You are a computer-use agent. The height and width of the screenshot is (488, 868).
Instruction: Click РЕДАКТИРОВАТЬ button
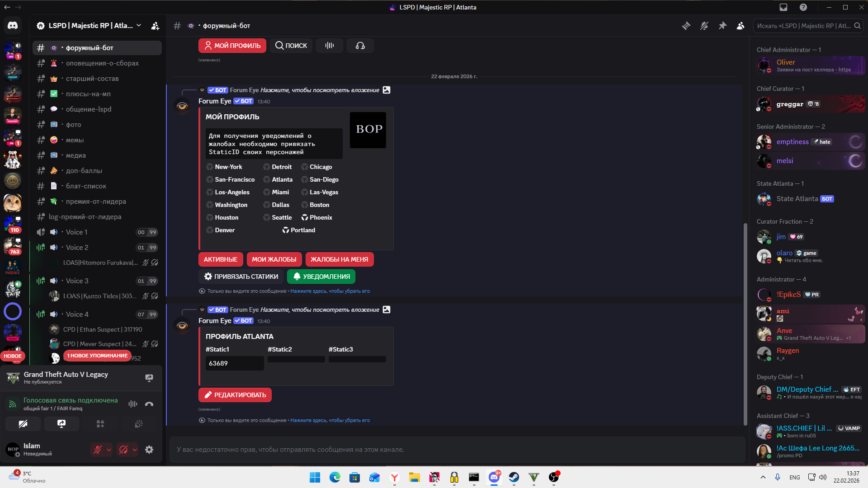click(x=235, y=395)
